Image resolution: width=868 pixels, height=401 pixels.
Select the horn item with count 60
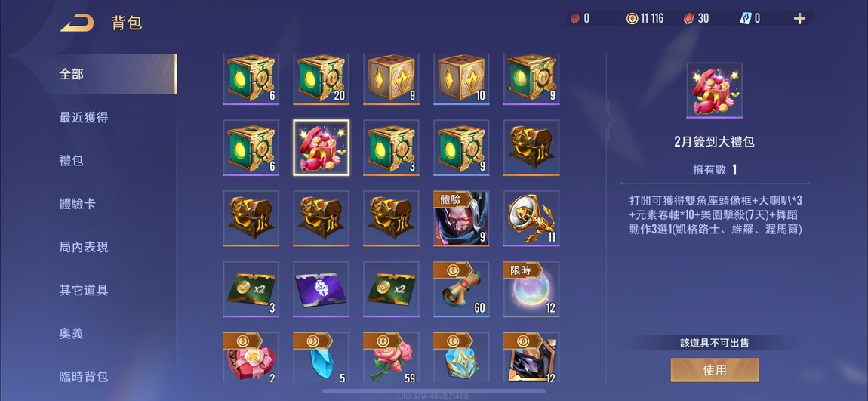tap(461, 289)
